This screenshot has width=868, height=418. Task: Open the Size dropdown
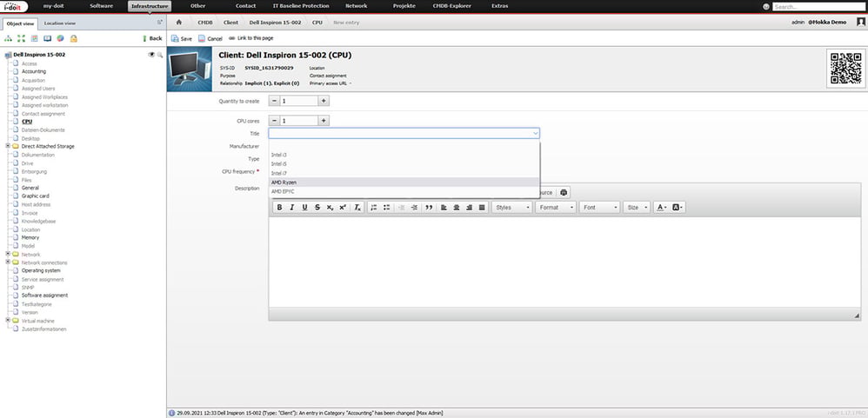tap(637, 208)
